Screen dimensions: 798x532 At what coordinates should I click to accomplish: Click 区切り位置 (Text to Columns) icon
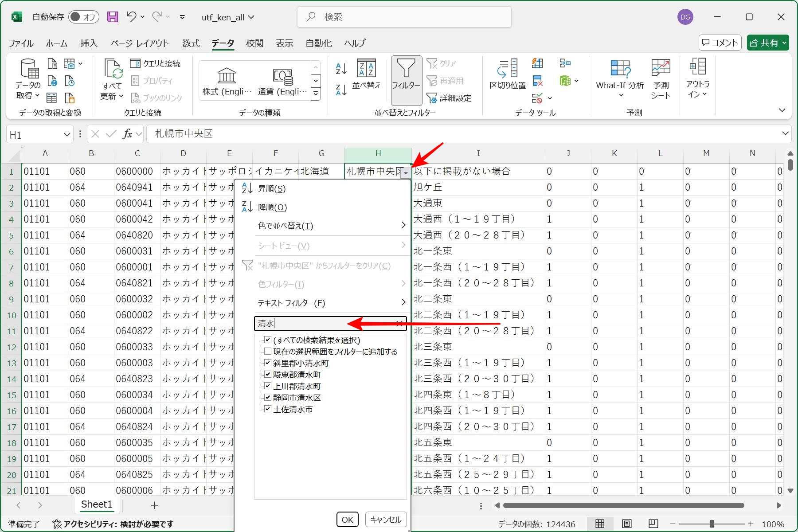pyautogui.click(x=508, y=74)
